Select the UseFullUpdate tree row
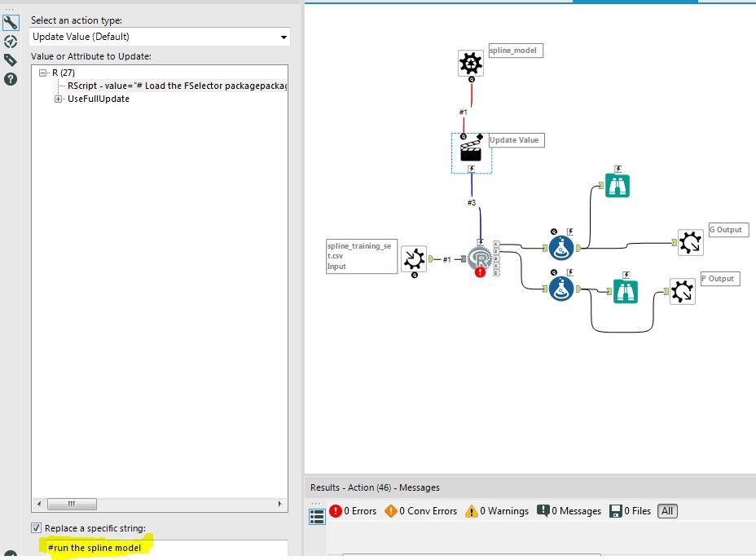756x560 pixels. (99, 99)
